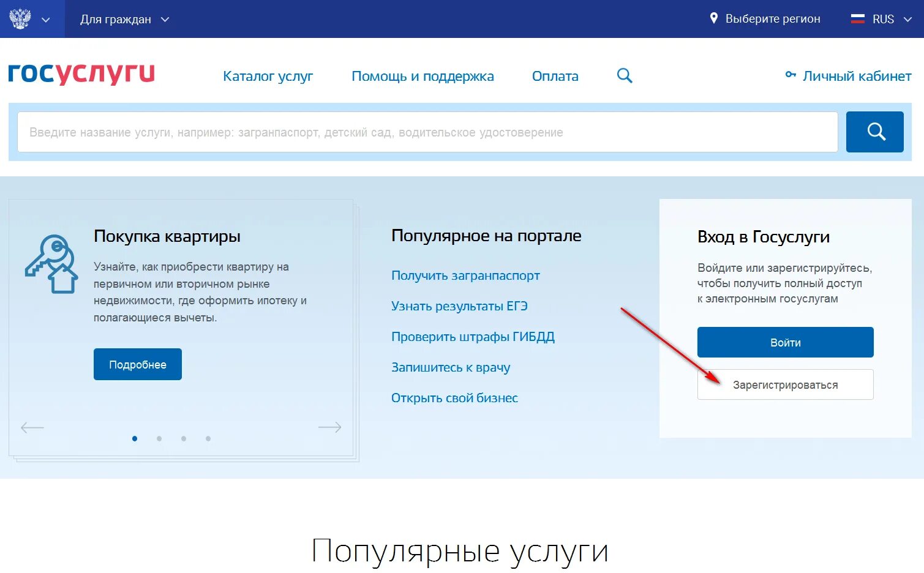Image resolution: width=924 pixels, height=573 pixels.
Task: Click 'Популярные услуги' section title
Action: click(460, 551)
